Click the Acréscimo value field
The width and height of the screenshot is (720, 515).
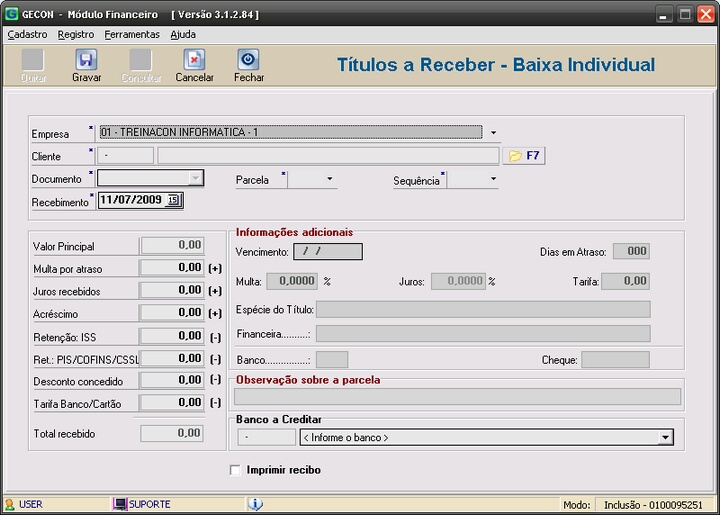[x=172, y=313]
